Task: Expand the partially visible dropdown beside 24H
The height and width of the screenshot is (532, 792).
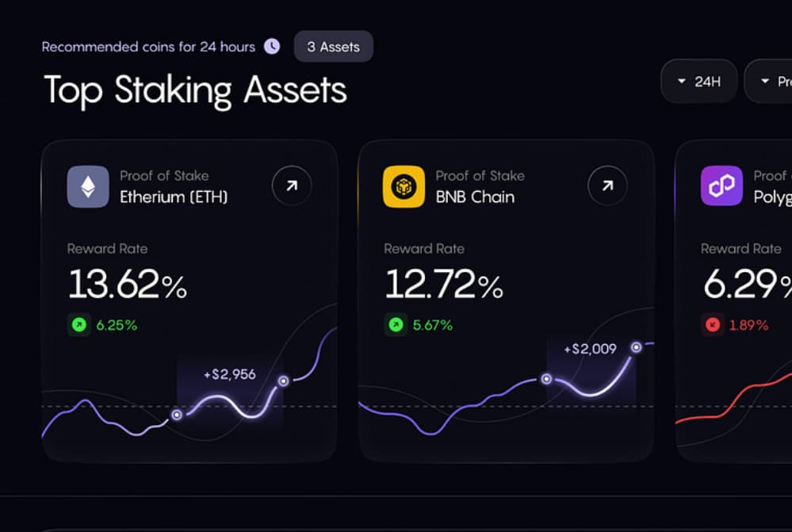Action: coord(773,81)
